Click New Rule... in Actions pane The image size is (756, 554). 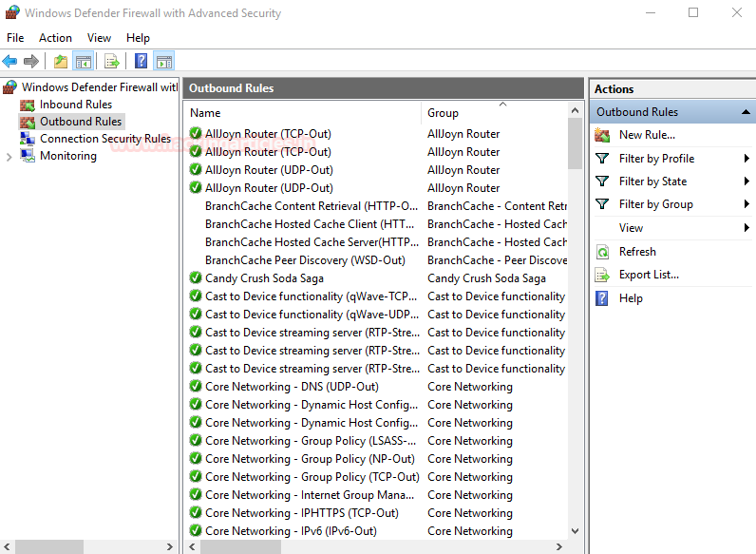click(647, 135)
